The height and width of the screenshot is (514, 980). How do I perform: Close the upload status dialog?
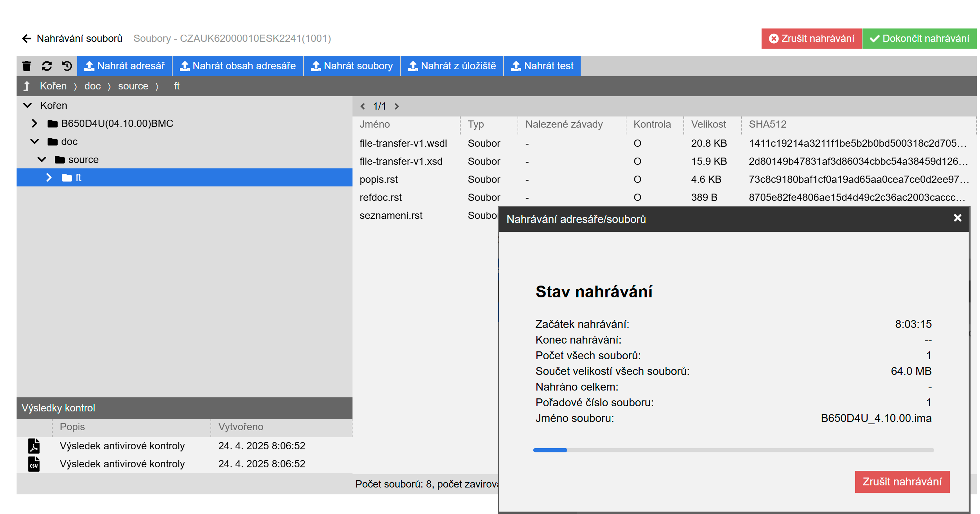957,218
